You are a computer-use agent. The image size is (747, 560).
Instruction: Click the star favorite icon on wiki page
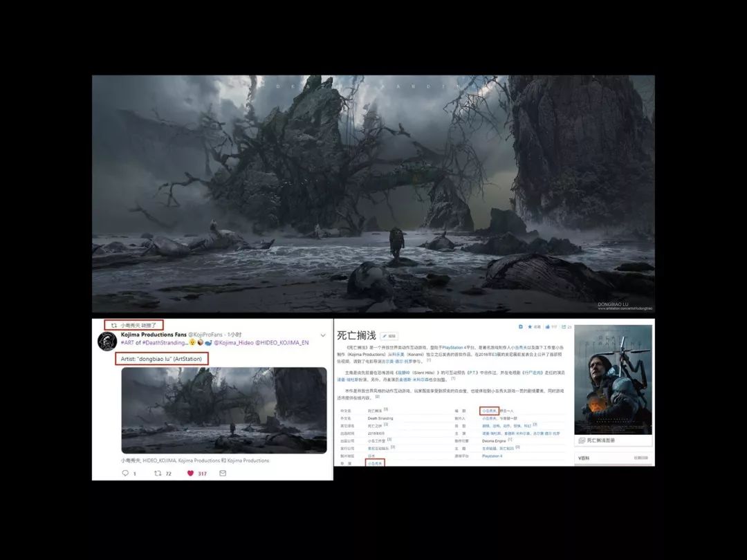point(530,326)
